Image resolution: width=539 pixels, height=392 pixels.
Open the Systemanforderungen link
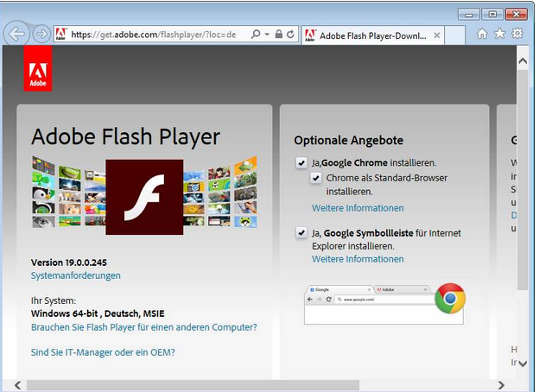coord(76,275)
